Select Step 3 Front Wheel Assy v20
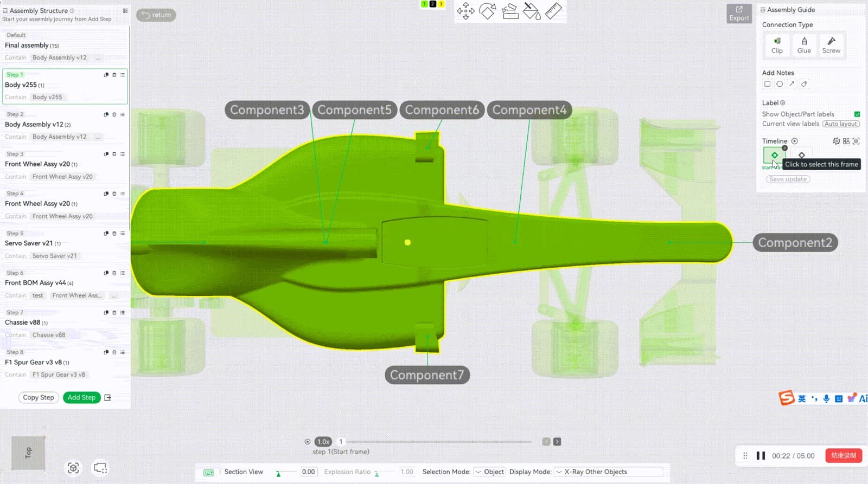 [65, 165]
